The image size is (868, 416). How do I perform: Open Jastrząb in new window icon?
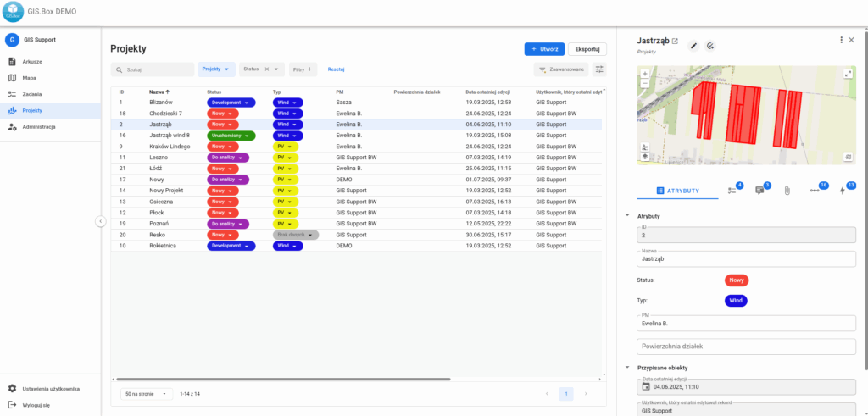pyautogui.click(x=676, y=41)
